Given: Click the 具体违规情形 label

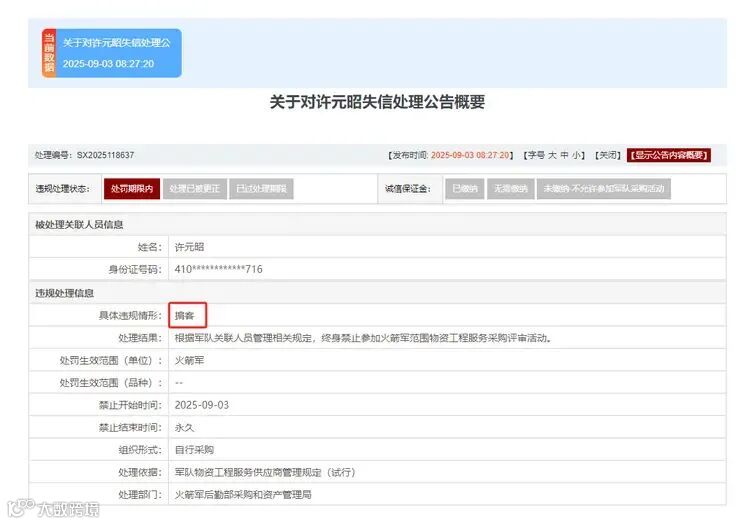Looking at the screenshot, I should [x=130, y=316].
